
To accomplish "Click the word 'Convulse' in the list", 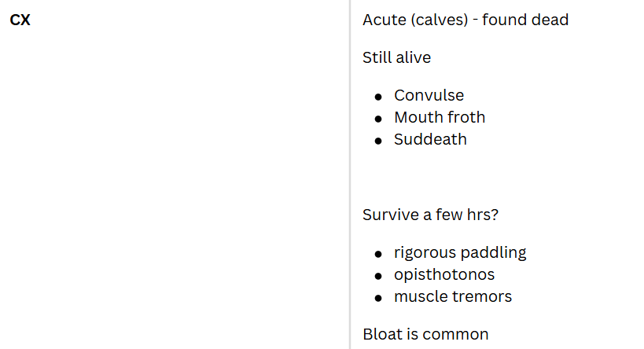I will point(429,95).
